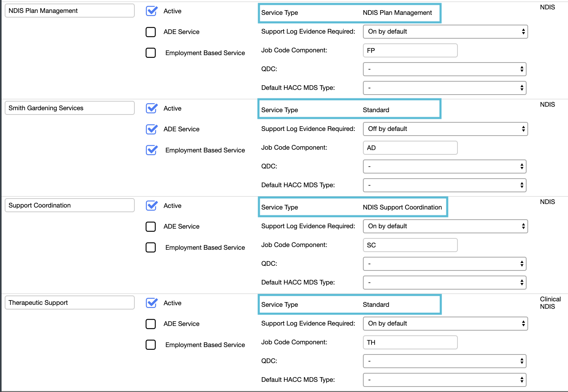This screenshot has height=392, width=568.
Task: Edit the SC Job Code Component field
Action: 410,245
